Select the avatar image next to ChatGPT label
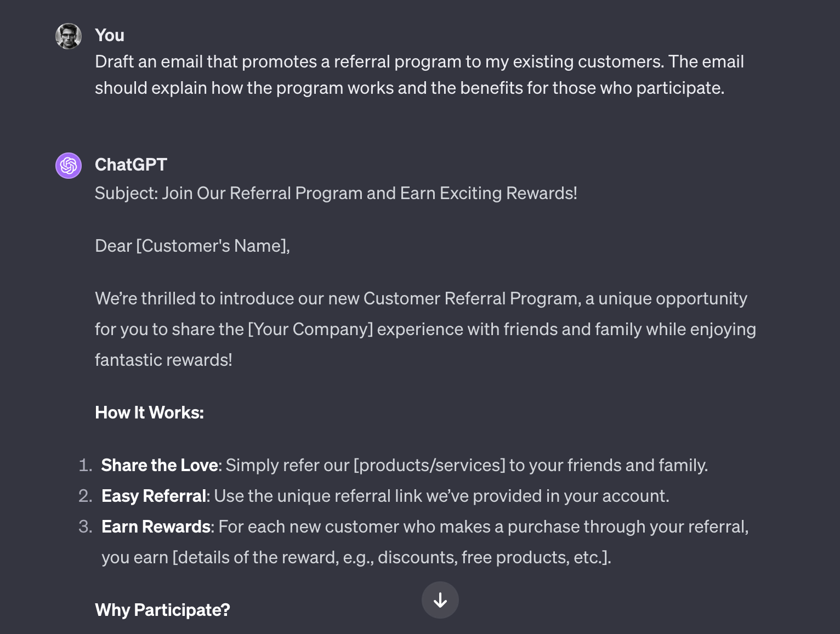 pyautogui.click(x=68, y=165)
